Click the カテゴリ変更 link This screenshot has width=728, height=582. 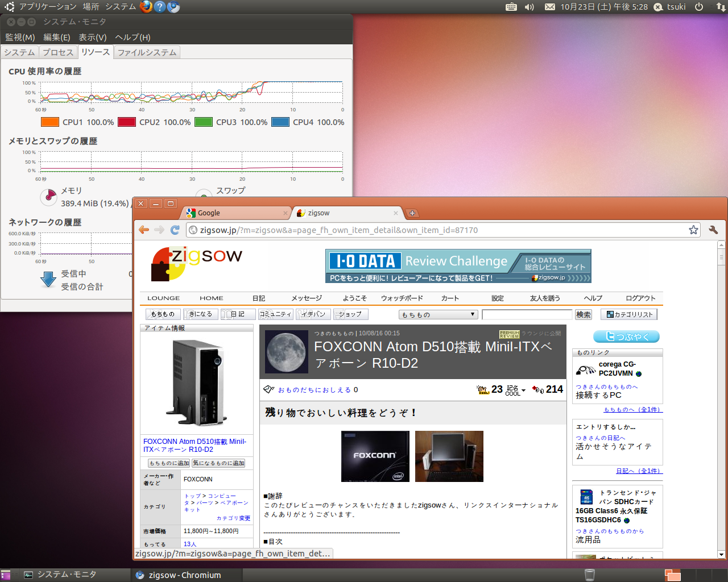click(x=233, y=518)
